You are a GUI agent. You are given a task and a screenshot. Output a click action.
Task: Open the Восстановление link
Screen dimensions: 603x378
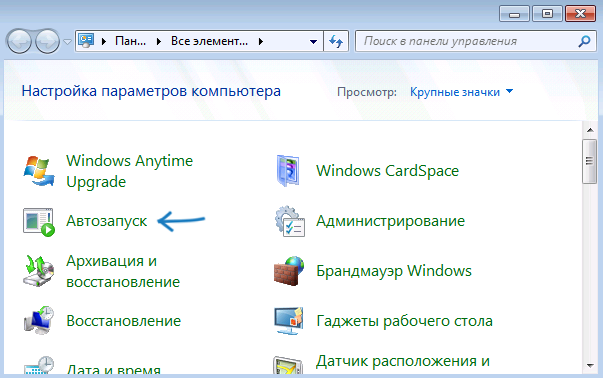123,321
